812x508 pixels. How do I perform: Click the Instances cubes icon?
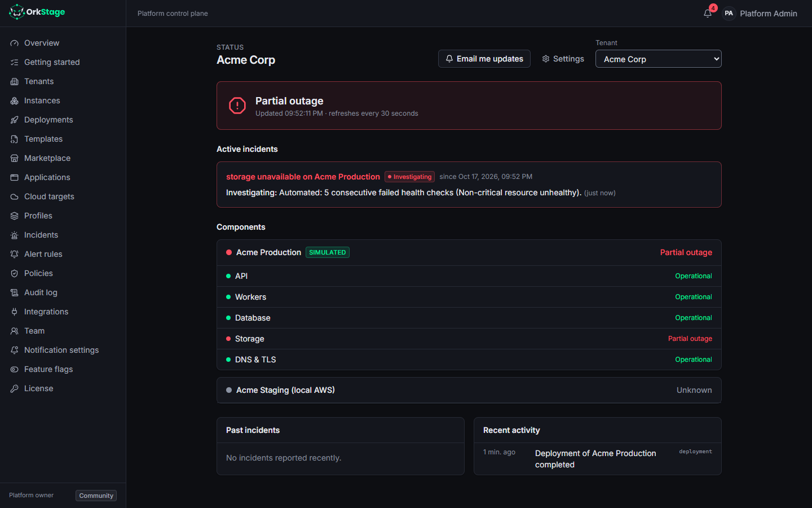15,100
